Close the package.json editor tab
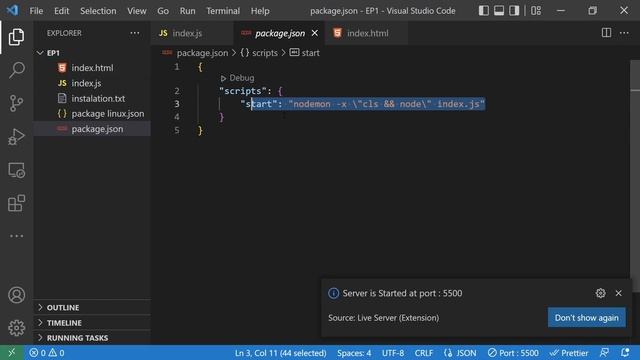This screenshot has height=360, width=640. 315,33
